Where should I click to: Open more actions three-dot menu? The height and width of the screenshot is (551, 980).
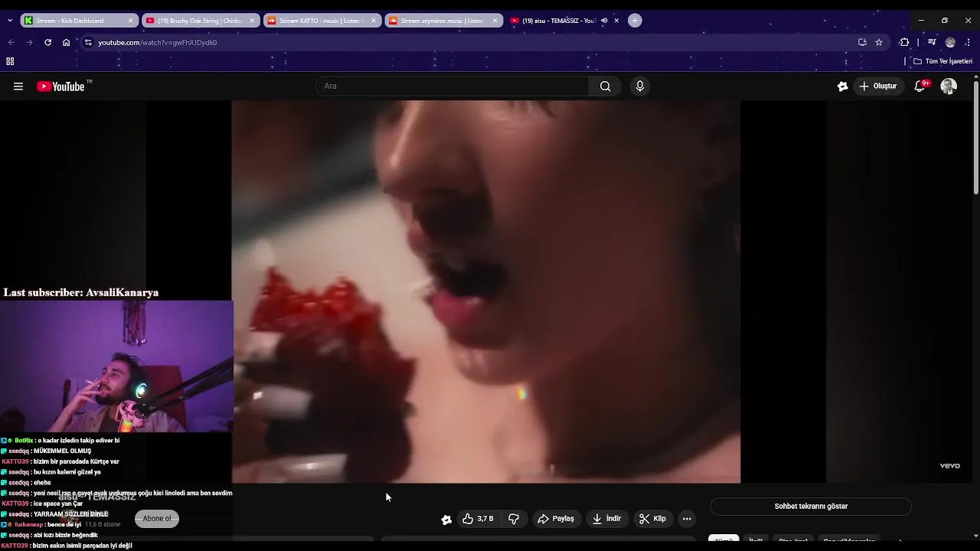click(x=687, y=519)
